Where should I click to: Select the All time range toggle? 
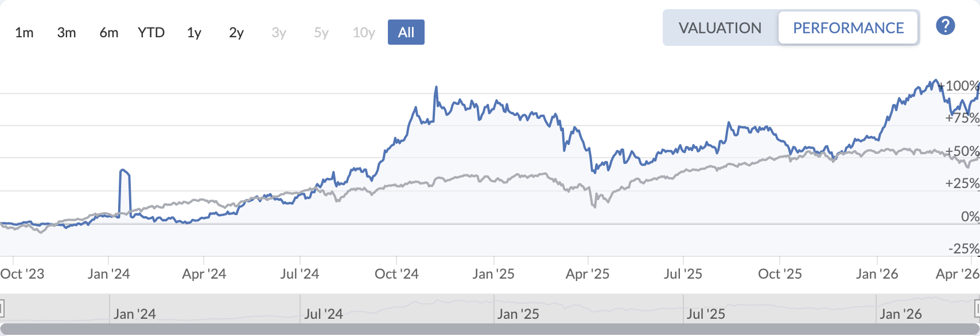(x=406, y=33)
